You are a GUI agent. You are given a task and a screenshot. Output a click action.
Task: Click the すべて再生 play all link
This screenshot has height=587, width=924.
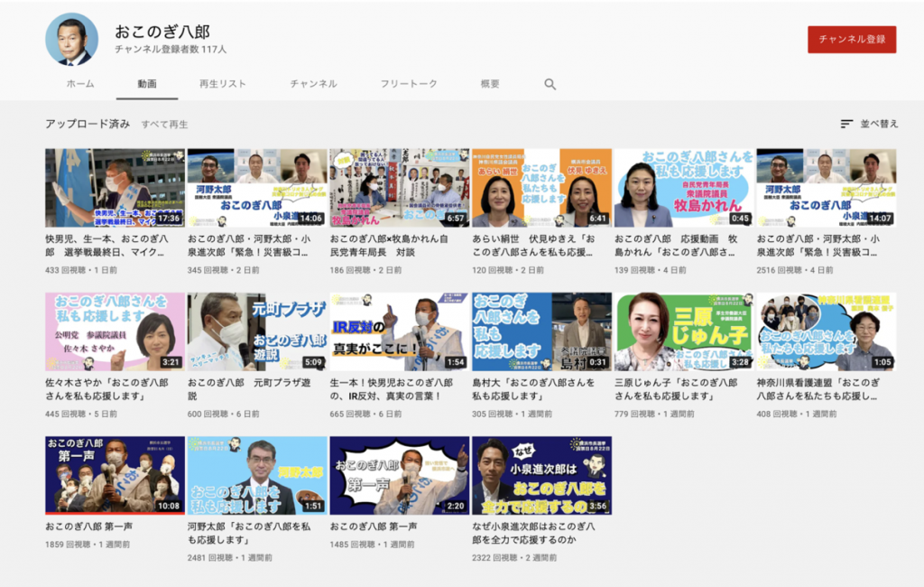coord(164,124)
